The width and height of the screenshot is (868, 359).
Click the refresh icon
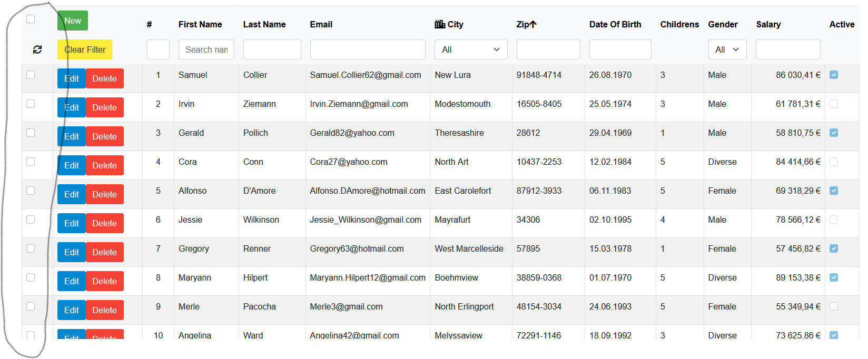point(37,49)
